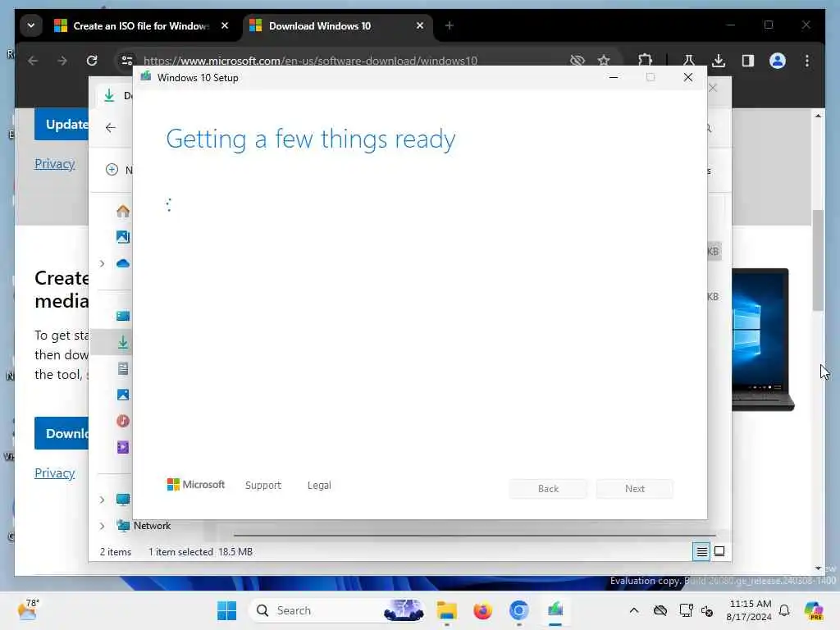
Task: Open OneDrive cloud icon in sidebar
Action: point(123,263)
